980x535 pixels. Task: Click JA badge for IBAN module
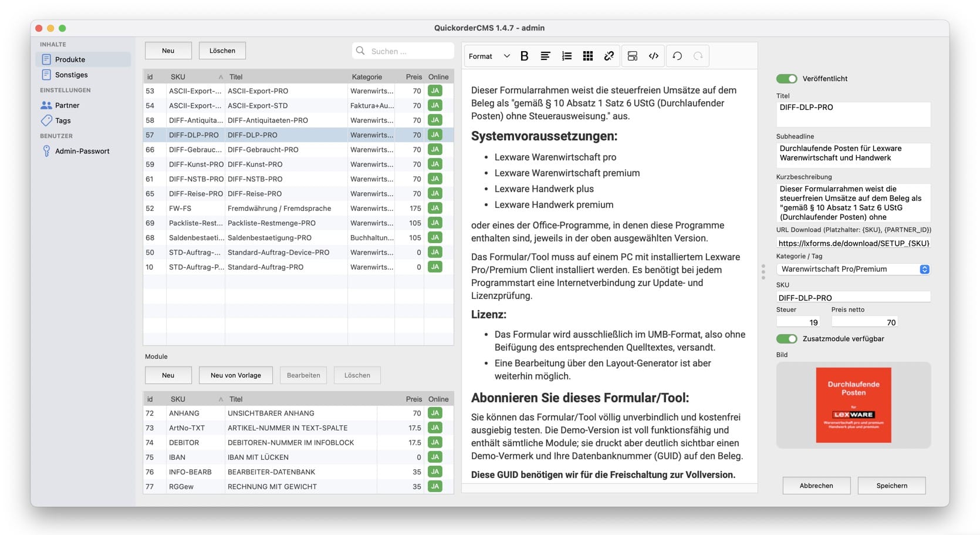[435, 457]
